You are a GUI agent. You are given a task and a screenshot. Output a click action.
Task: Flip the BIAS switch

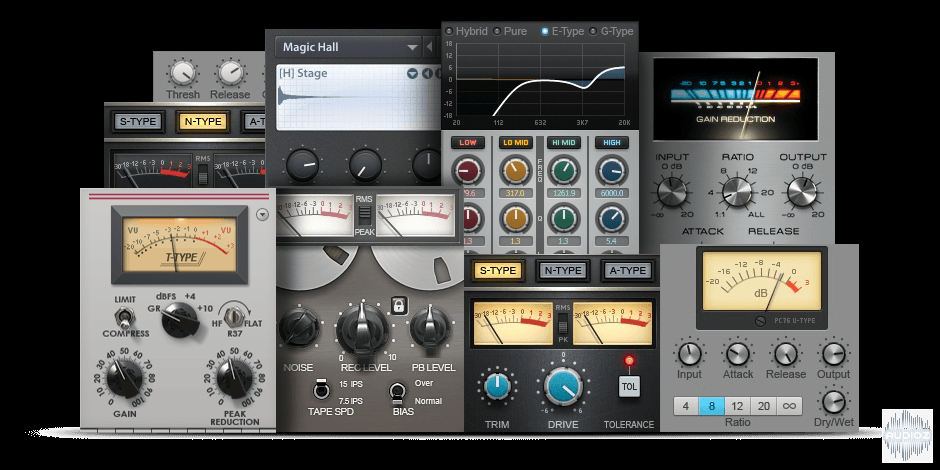point(397,391)
